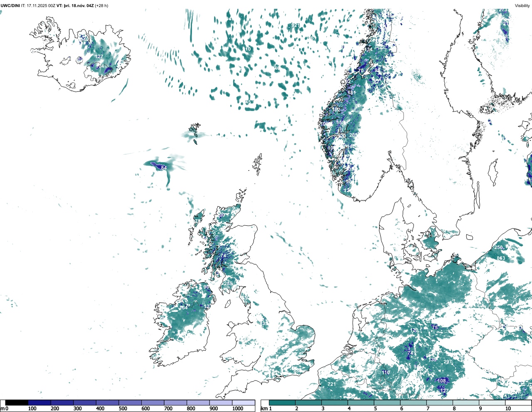Click the 'Visibility' title label
532x412 pixels.
[x=522, y=5]
